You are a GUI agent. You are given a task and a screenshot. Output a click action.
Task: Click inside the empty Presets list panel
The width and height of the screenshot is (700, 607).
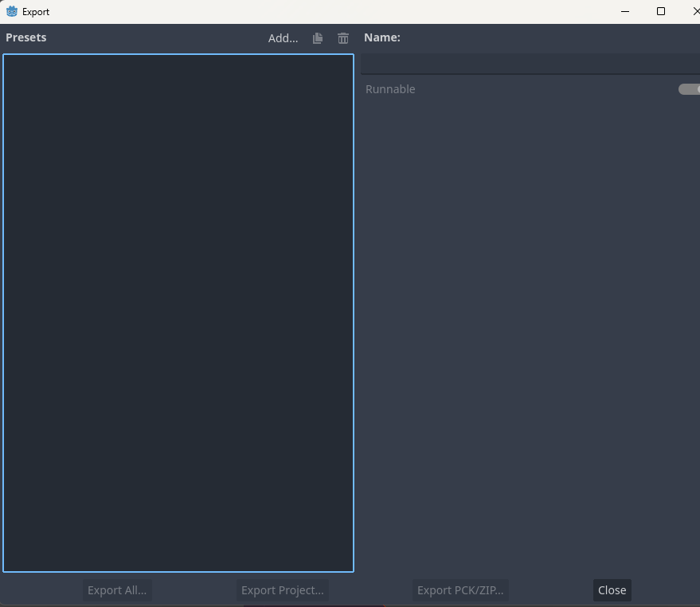[x=178, y=312]
